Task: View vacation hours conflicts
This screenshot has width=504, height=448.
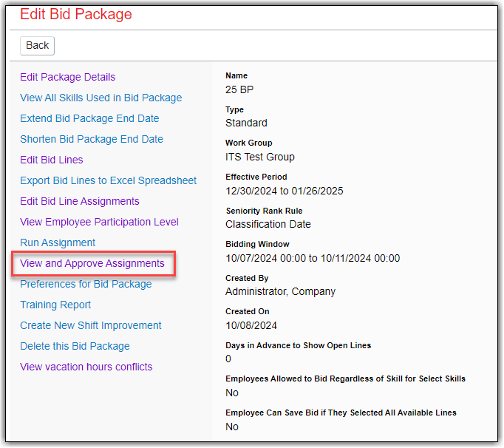Action: coord(86,367)
